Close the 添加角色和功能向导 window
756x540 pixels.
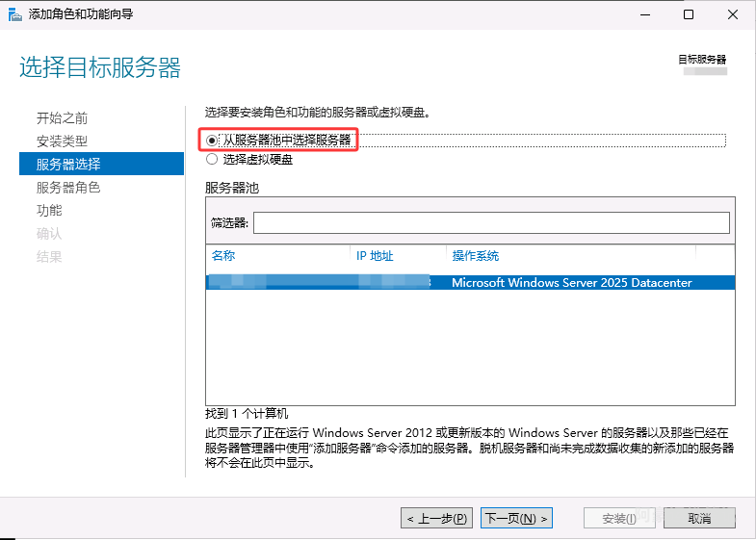733,14
